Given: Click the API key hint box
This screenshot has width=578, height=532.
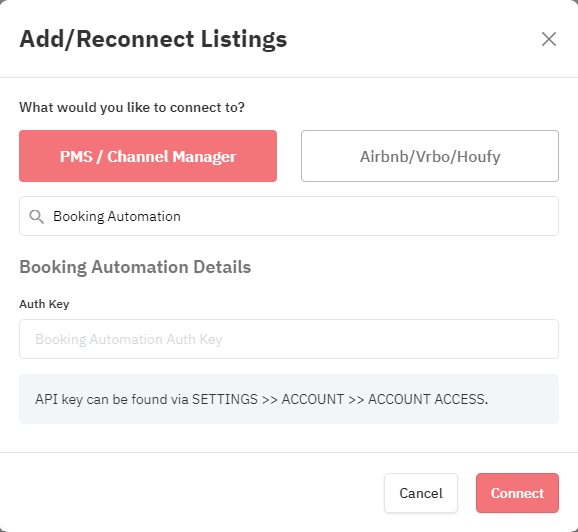Looking at the screenshot, I should [289, 399].
